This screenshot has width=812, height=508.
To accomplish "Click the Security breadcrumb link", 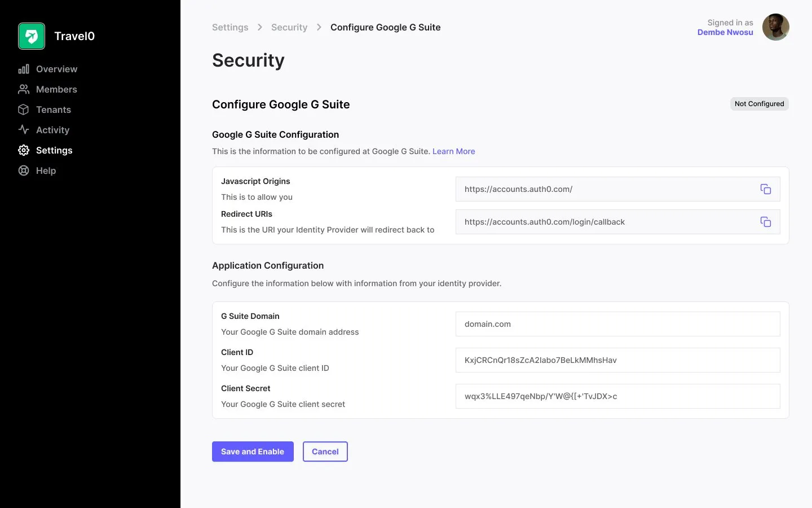I will pyautogui.click(x=289, y=27).
